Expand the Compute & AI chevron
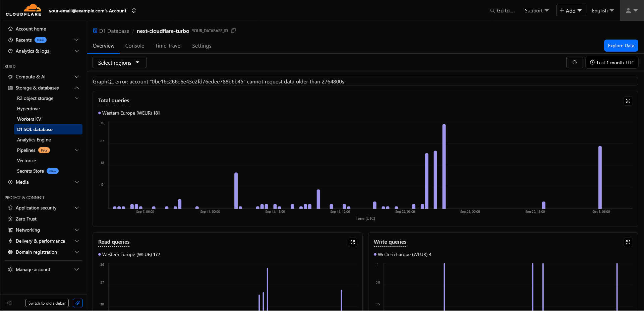The image size is (644, 311). tap(76, 77)
